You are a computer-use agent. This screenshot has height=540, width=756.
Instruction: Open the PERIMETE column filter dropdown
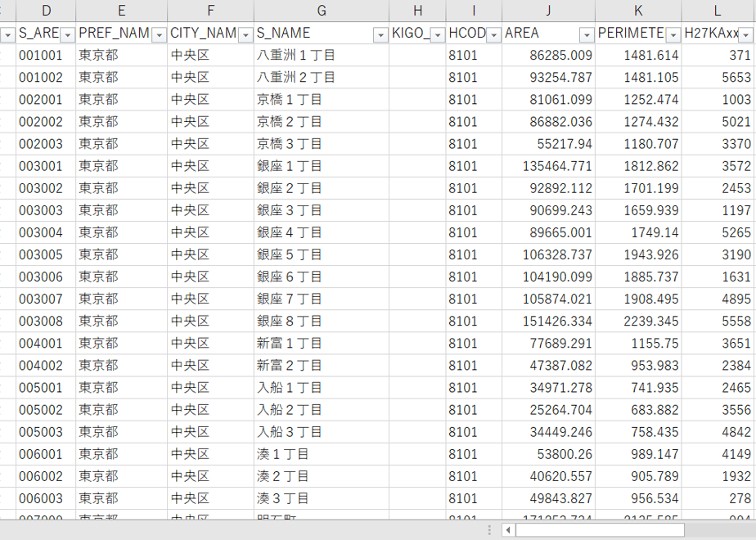673,34
